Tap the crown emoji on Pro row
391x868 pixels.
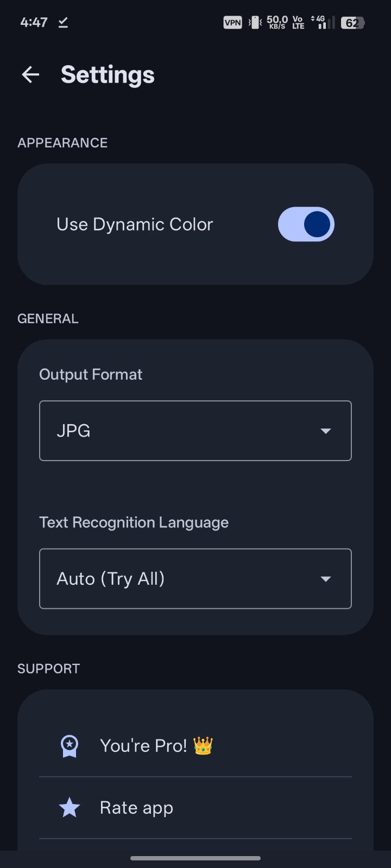pos(203,746)
